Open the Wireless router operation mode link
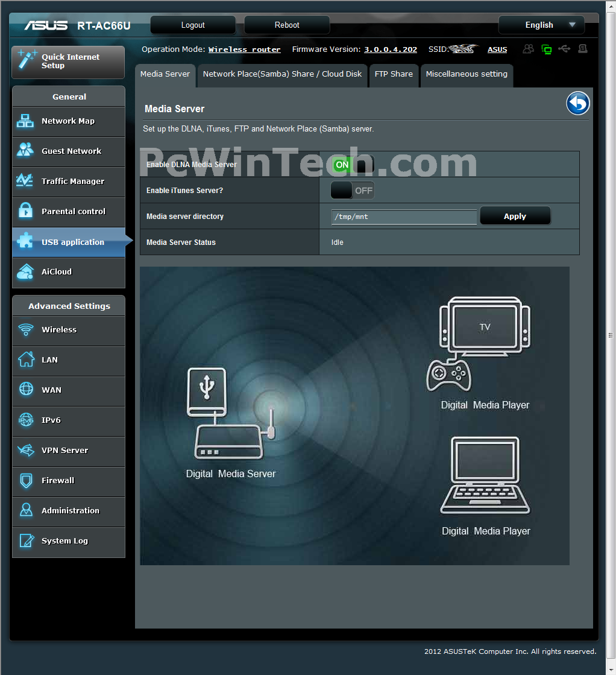 [x=244, y=49]
